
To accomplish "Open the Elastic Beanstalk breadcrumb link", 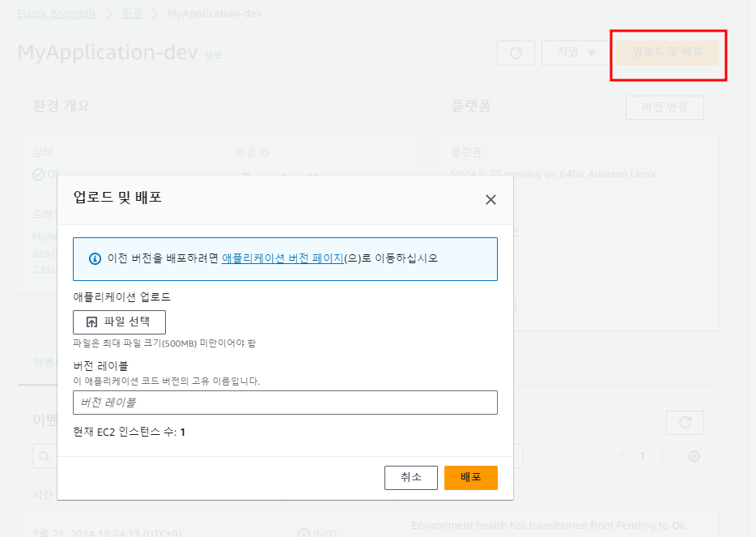I will (x=57, y=14).
